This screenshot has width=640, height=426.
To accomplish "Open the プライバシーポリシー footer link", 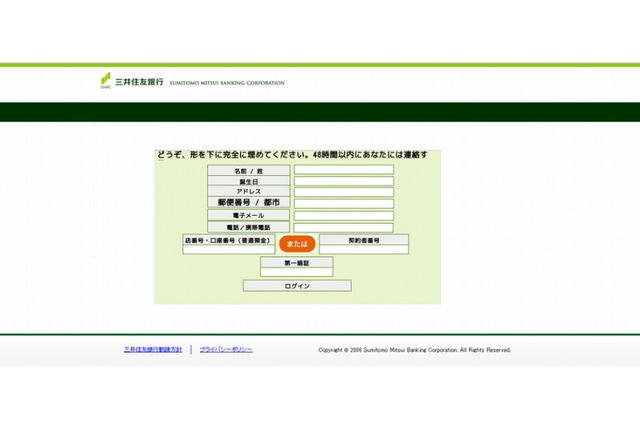I will [x=226, y=350].
